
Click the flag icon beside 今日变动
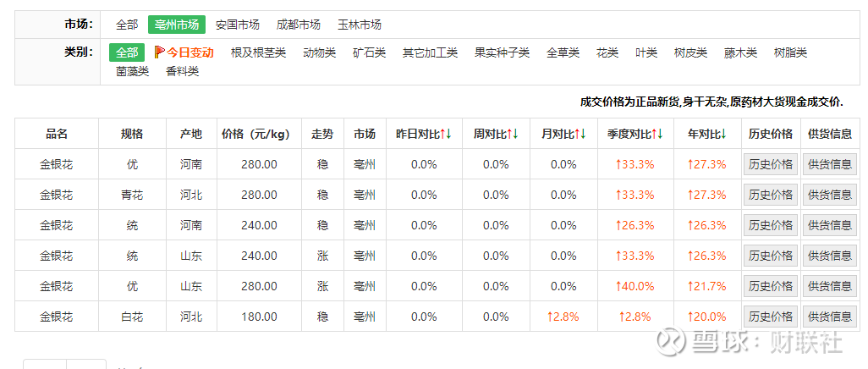click(x=159, y=52)
